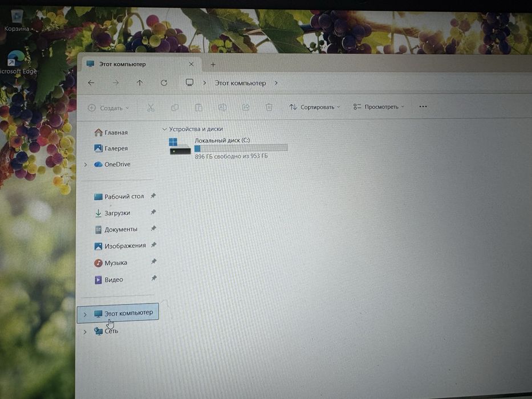Open Документы folder in sidebar
This screenshot has width=532, height=399.
(x=116, y=230)
